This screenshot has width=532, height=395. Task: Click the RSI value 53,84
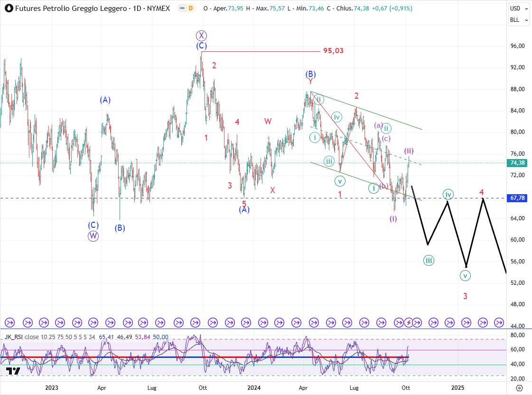point(142,337)
